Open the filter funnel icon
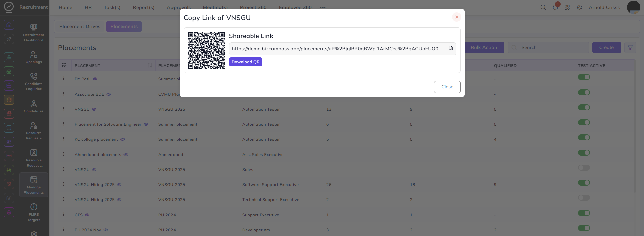Image resolution: width=644 pixels, height=236 pixels. tap(630, 48)
